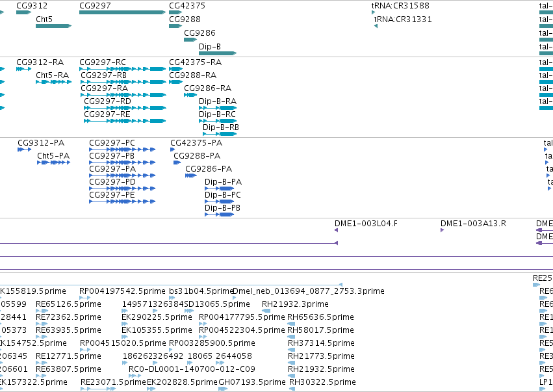The height and width of the screenshot is (392, 553).
Task: Select Dmel_neb_013694_0877_2753.3prime EST
Action: (235, 298)
